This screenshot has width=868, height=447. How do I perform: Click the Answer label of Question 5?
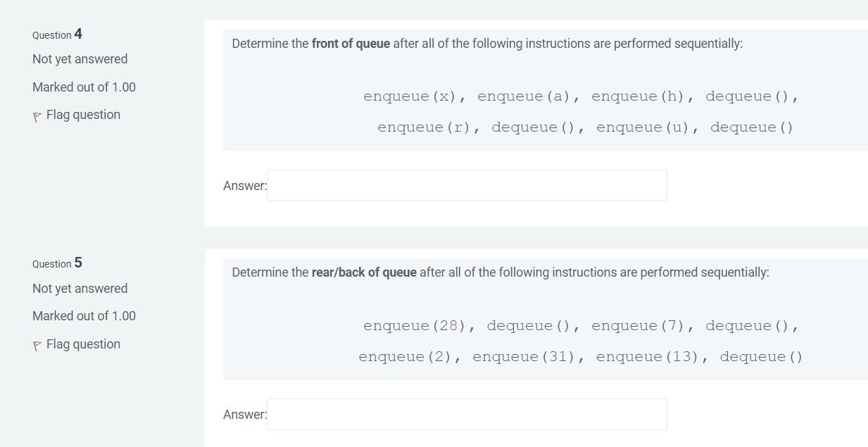click(x=244, y=415)
